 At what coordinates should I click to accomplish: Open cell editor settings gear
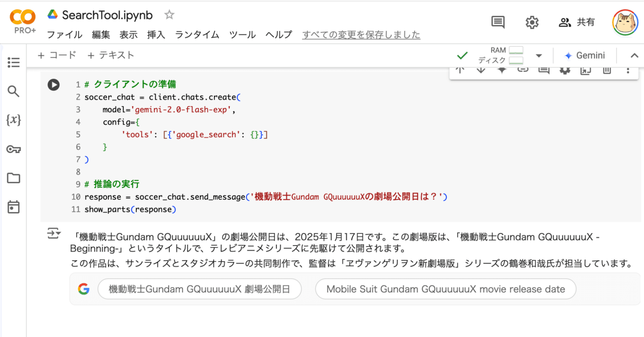click(565, 70)
